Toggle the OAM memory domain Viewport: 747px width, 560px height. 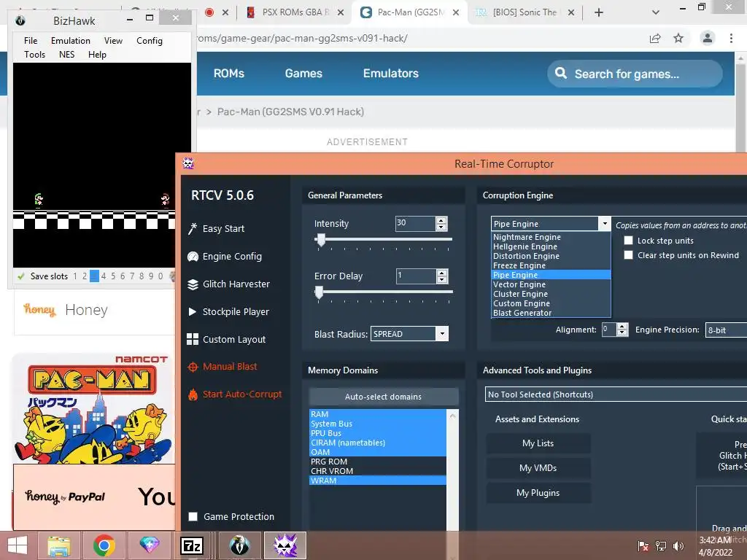click(x=378, y=452)
